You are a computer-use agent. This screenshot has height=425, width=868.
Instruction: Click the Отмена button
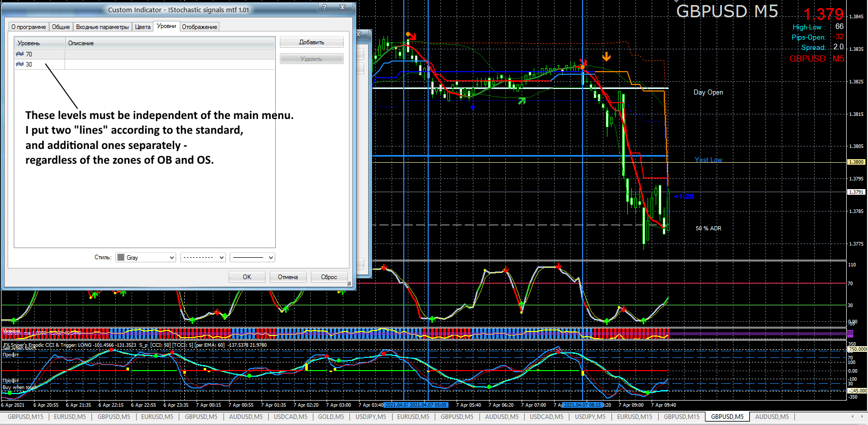tap(288, 277)
